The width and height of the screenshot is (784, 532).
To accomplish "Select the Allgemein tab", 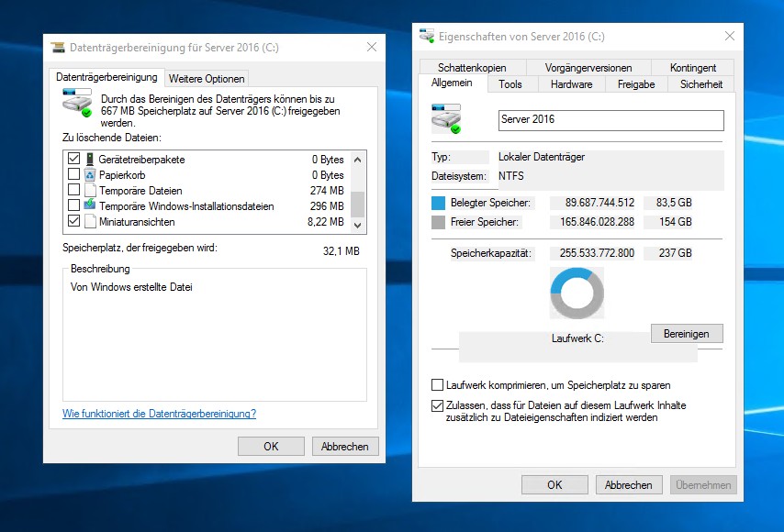I will pyautogui.click(x=452, y=83).
